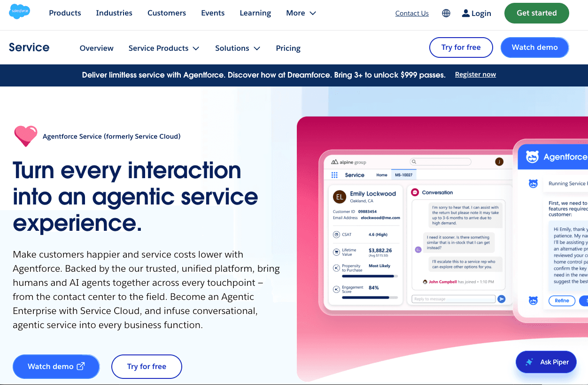Click the alpine group mountain logo

click(334, 162)
